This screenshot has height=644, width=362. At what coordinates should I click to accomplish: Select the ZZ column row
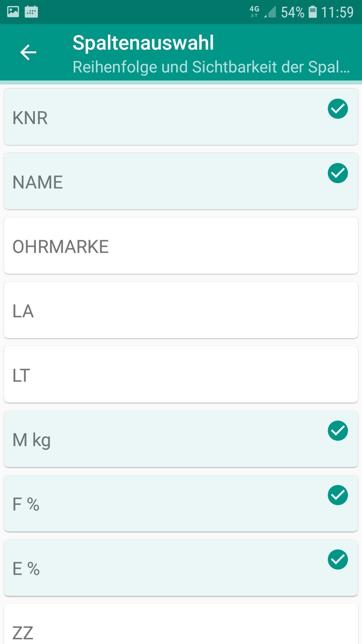pyautogui.click(x=181, y=627)
